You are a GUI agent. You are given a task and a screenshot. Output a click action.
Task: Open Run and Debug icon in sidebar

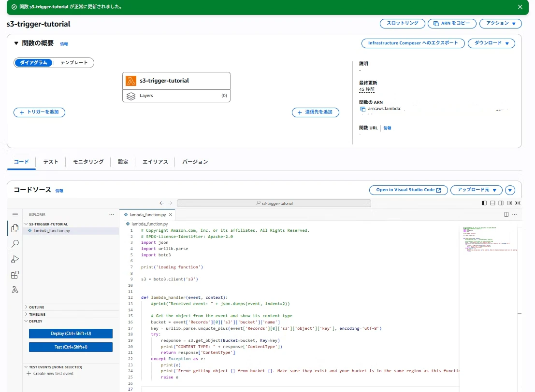[x=15, y=259]
